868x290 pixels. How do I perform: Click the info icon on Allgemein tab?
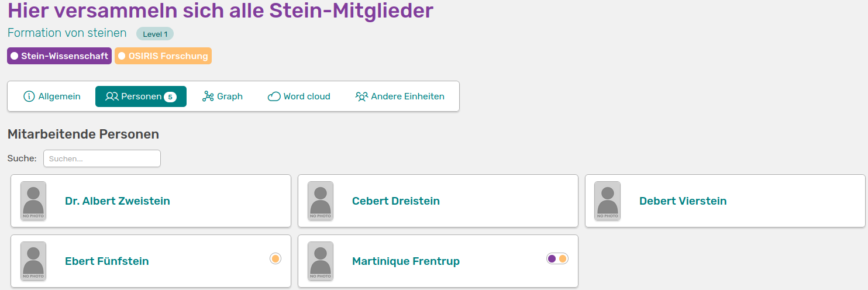[x=29, y=96]
